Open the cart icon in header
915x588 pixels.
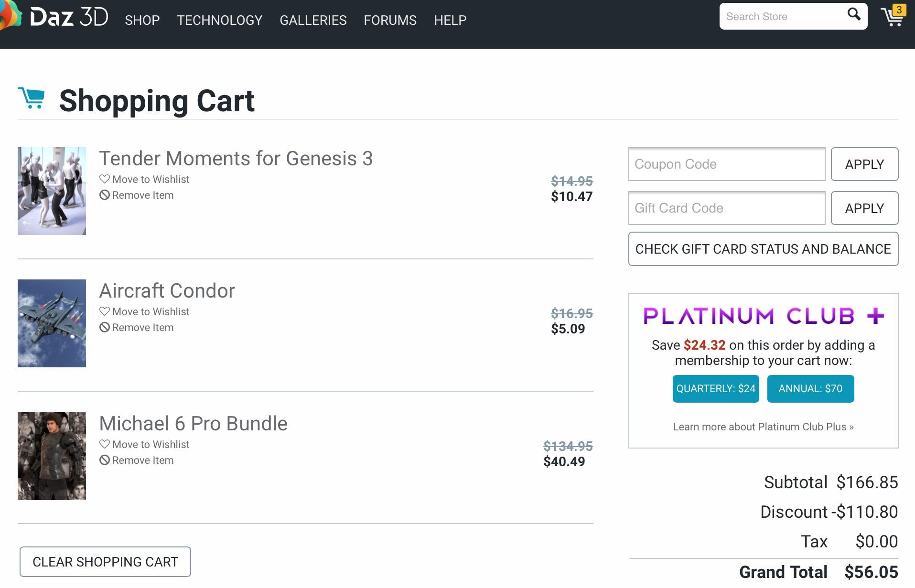tap(892, 16)
